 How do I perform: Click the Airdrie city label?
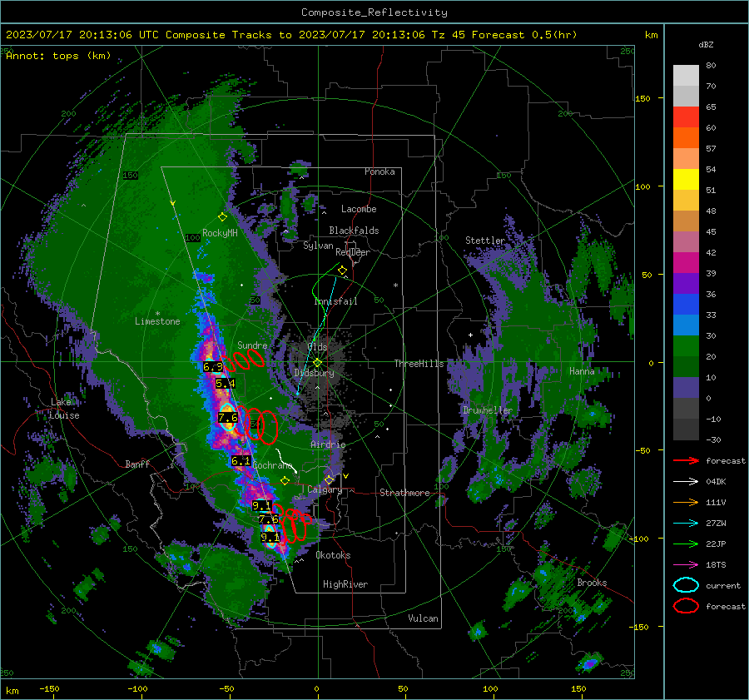[x=328, y=444]
